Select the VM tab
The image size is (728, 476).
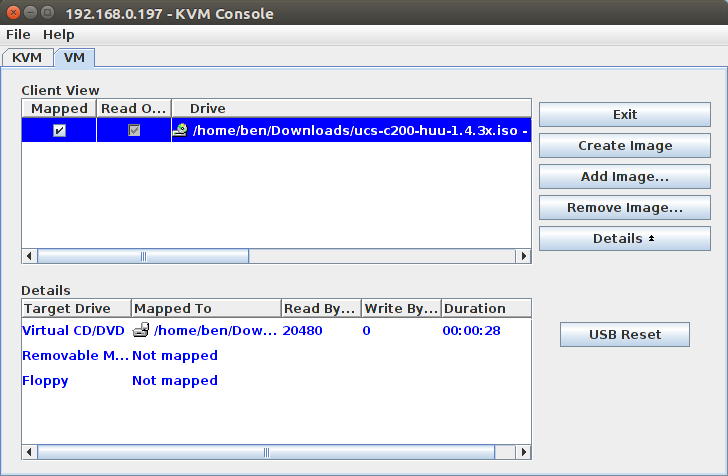(x=74, y=58)
